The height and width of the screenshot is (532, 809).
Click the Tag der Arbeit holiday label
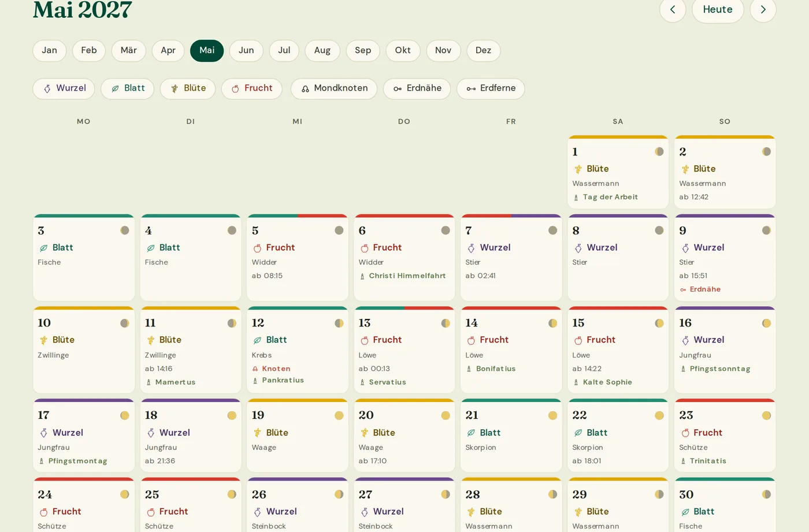610,197
